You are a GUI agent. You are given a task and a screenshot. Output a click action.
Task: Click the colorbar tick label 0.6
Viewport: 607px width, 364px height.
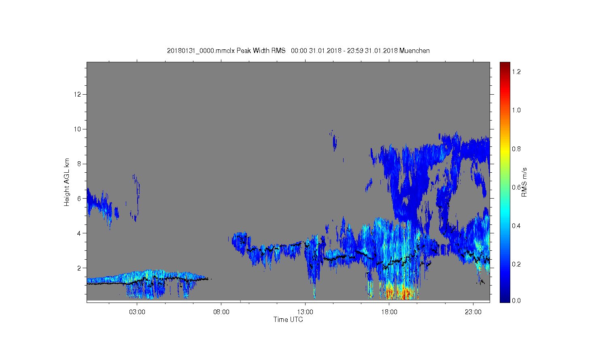pos(516,187)
